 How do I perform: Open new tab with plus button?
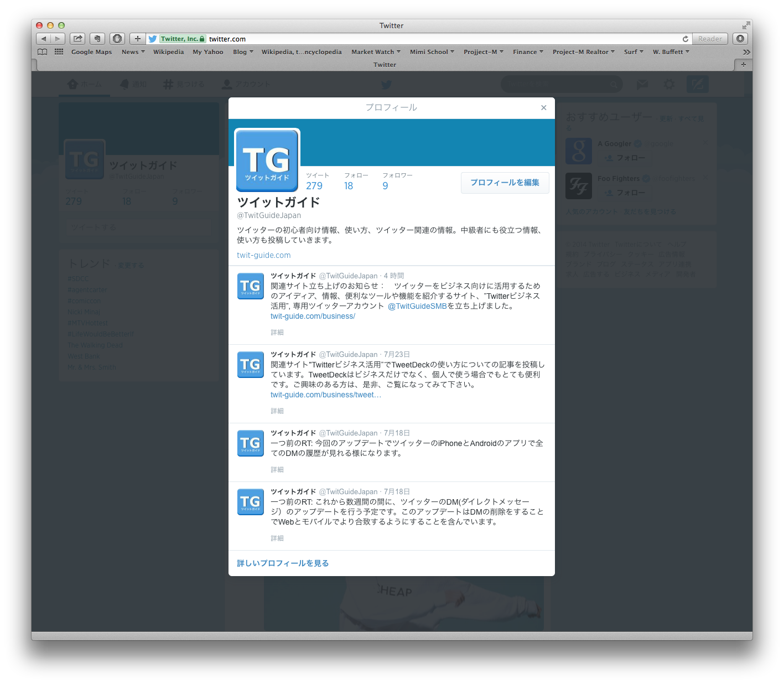pyautogui.click(x=743, y=65)
